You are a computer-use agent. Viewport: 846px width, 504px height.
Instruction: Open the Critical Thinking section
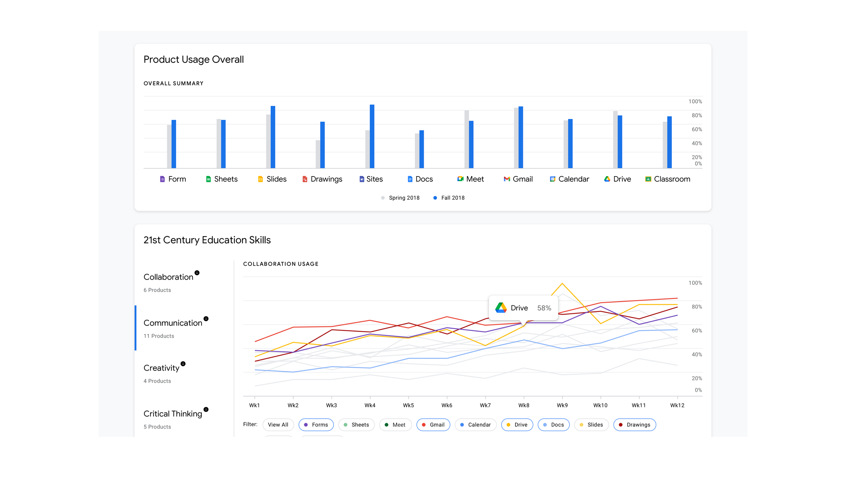173,414
